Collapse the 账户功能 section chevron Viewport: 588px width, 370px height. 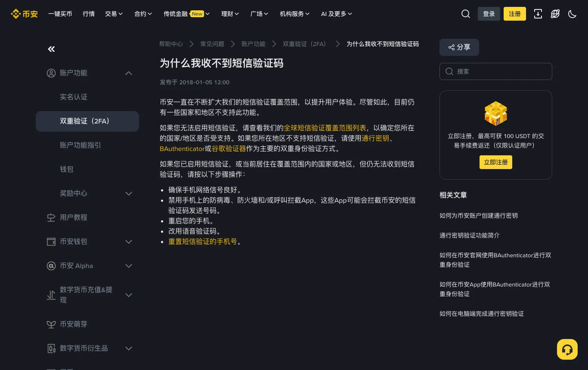(129, 73)
